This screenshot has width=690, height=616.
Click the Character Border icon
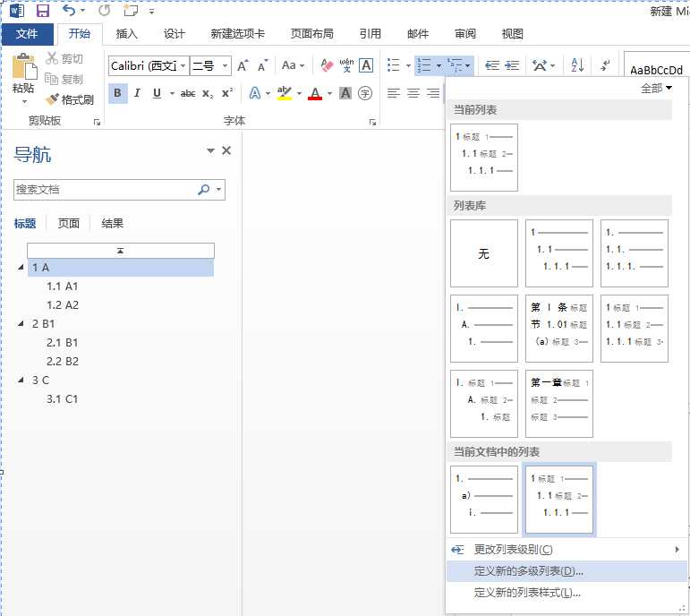[366, 65]
